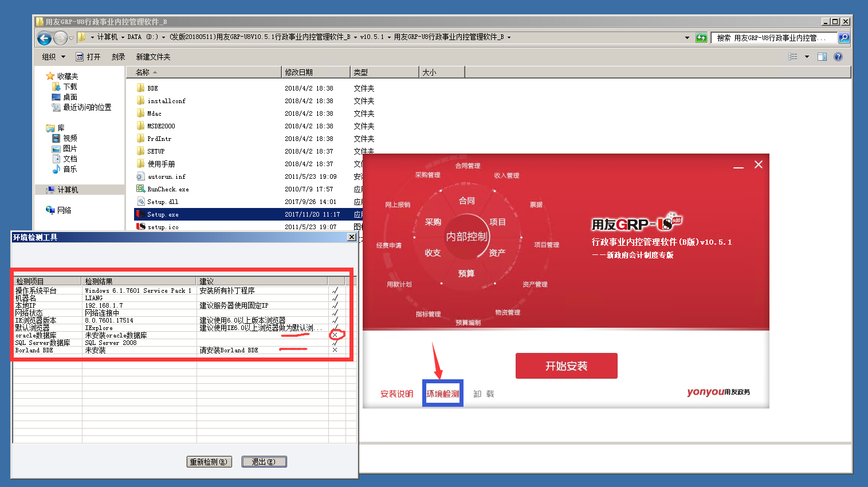
Task: Close the 环境检测工具 dialog
Action: point(352,237)
